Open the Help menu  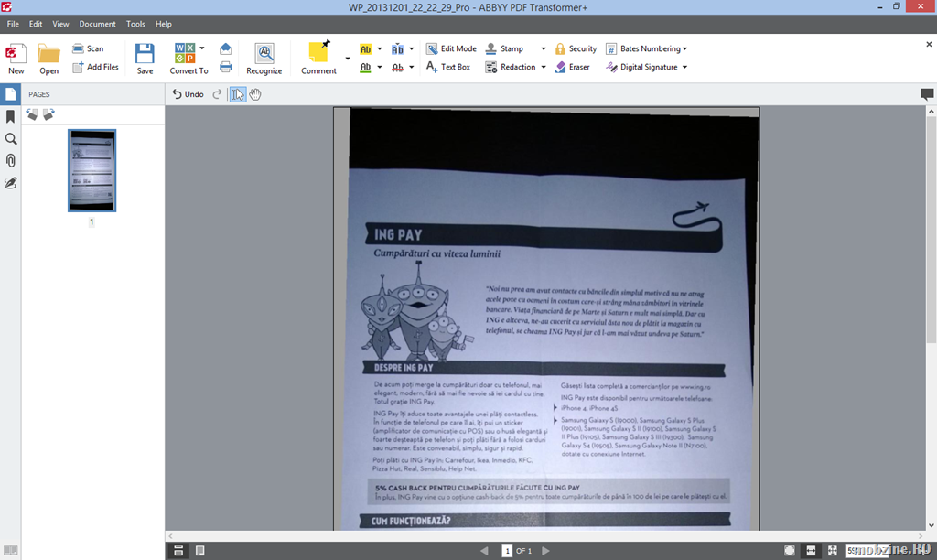click(163, 24)
